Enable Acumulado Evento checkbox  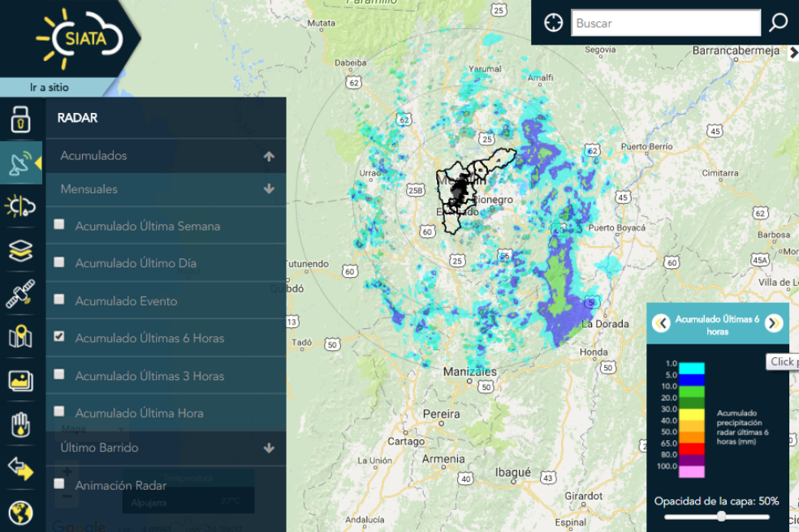[x=59, y=299]
